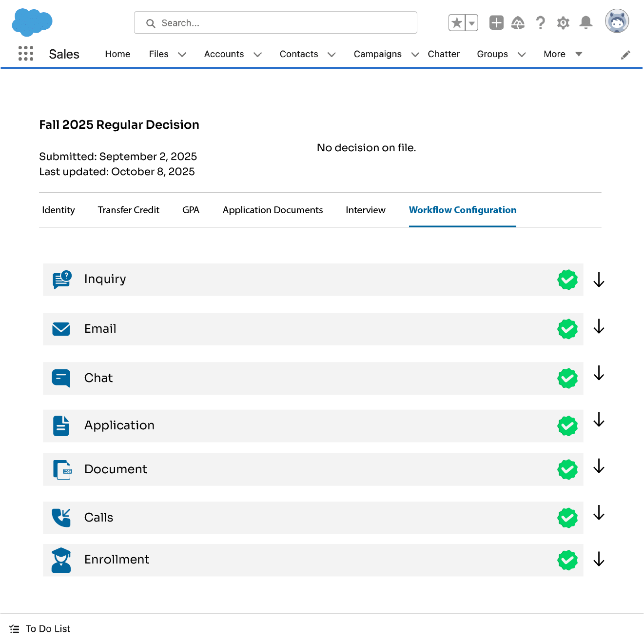
Task: Click the user profile avatar
Action: tap(617, 21)
